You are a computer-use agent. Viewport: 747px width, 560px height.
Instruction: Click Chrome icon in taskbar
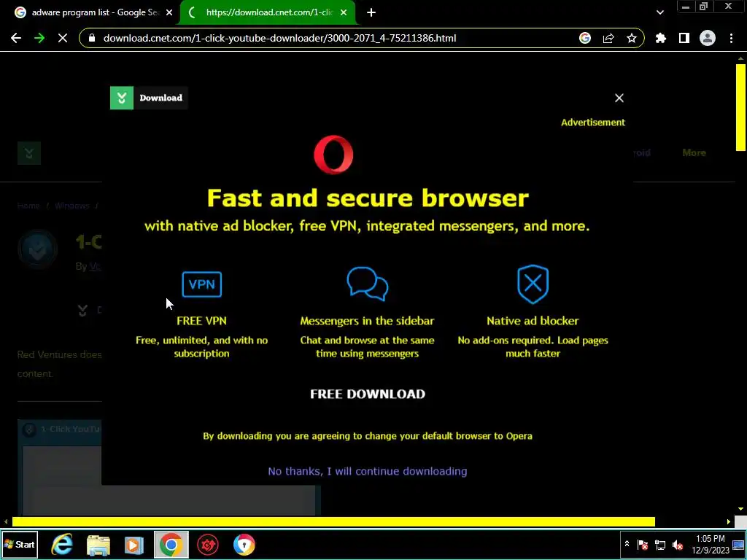tap(171, 545)
